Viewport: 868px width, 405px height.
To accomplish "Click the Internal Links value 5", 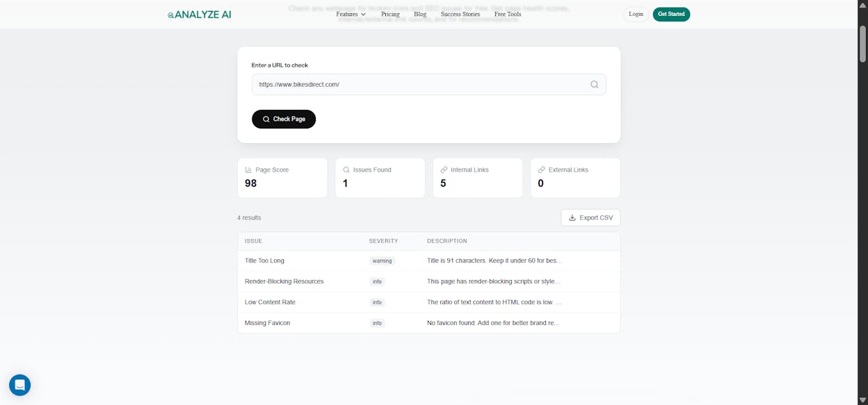I will coord(443,183).
